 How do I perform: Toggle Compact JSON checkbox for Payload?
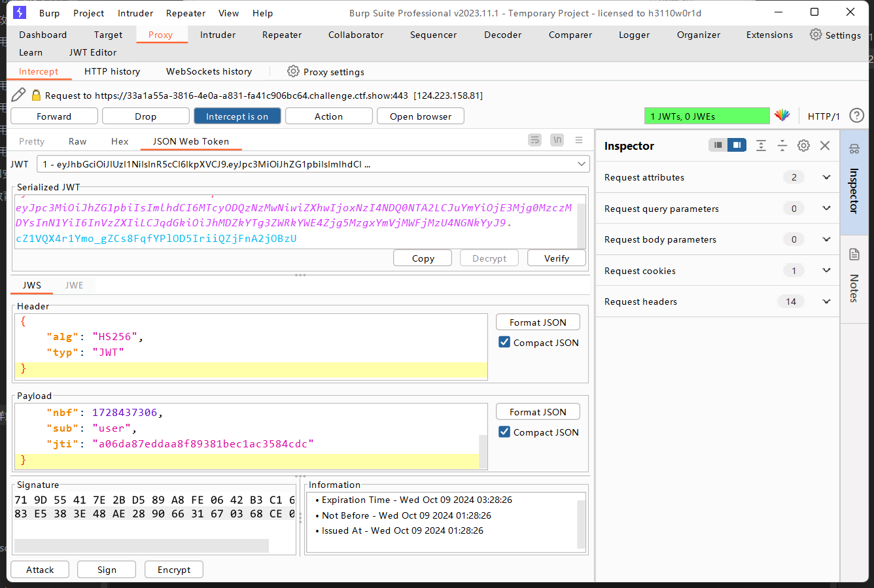(x=504, y=432)
